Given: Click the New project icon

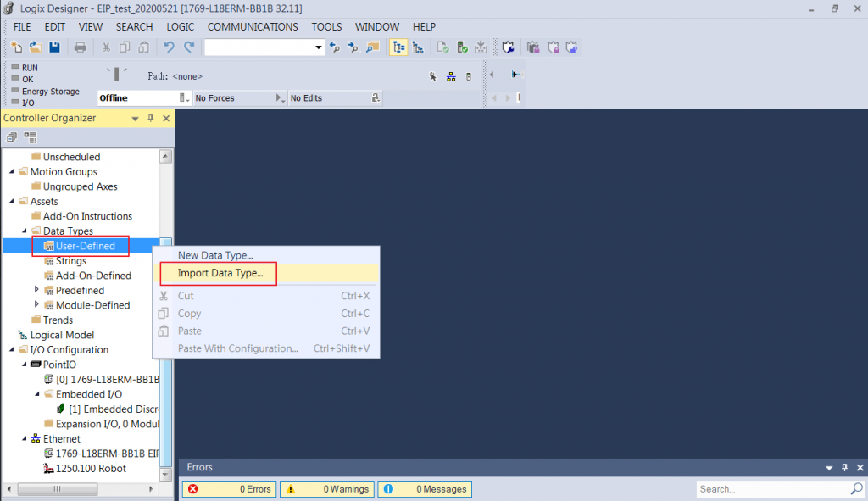Looking at the screenshot, I should [x=17, y=47].
